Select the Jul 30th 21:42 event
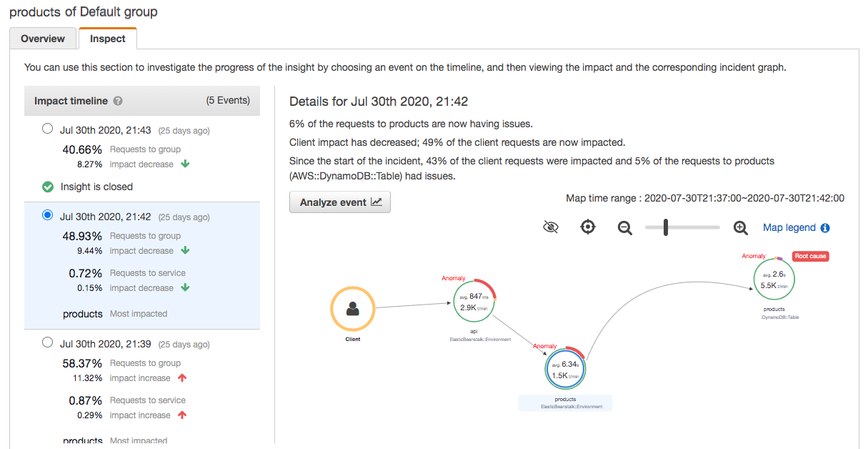Image resolution: width=868 pixels, height=449 pixels. click(x=48, y=216)
